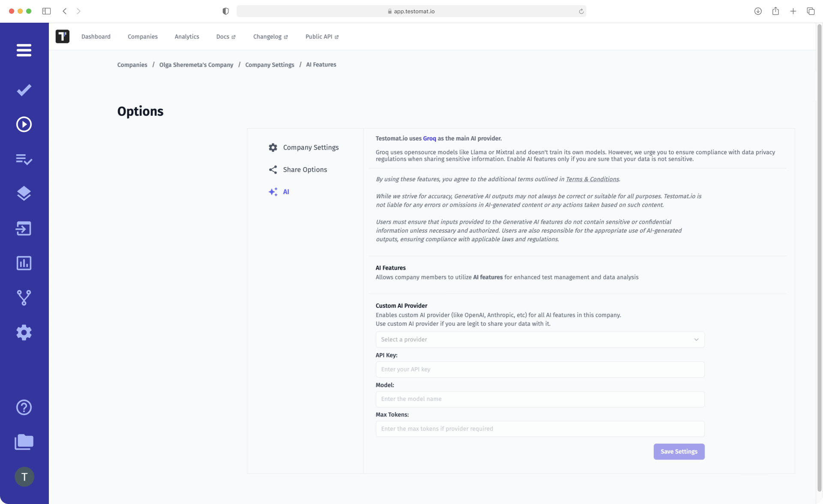Click the Save Settings button

(x=679, y=451)
